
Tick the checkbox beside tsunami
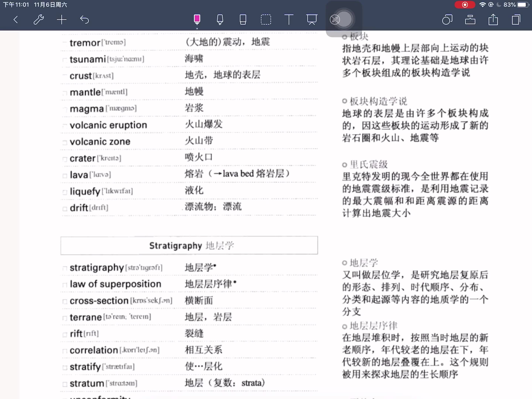[64, 60]
